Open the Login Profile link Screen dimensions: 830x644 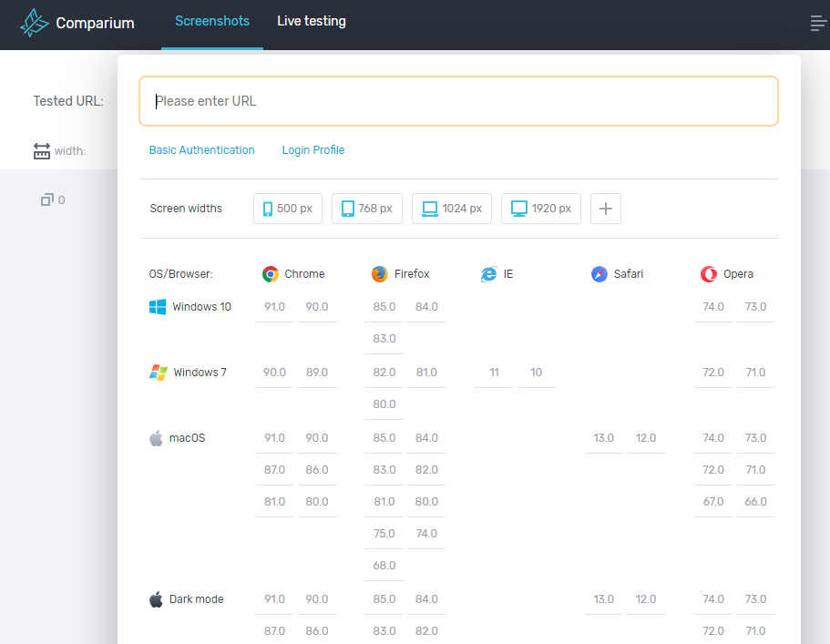313,150
